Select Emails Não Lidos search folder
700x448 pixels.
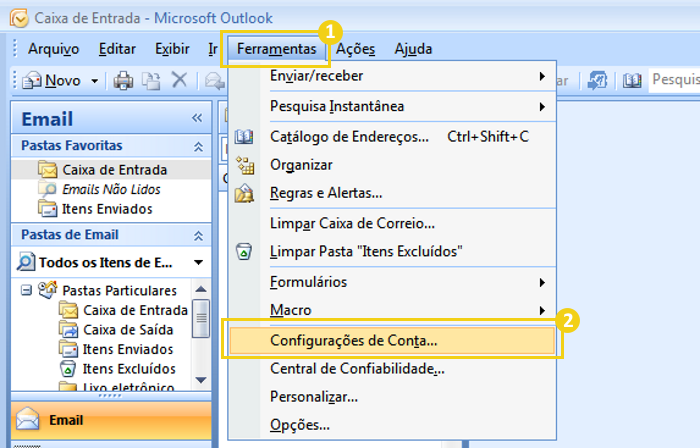pos(111,189)
